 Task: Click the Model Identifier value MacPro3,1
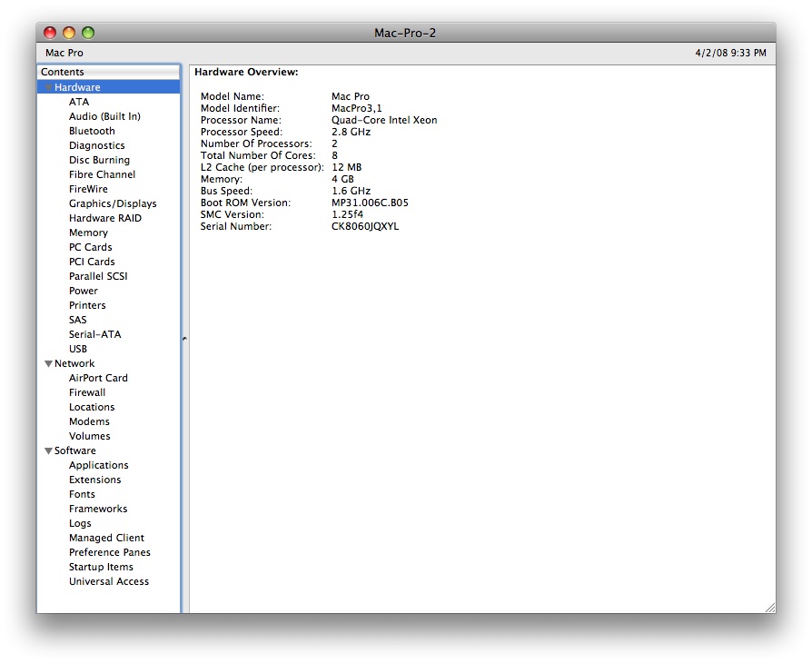click(356, 108)
